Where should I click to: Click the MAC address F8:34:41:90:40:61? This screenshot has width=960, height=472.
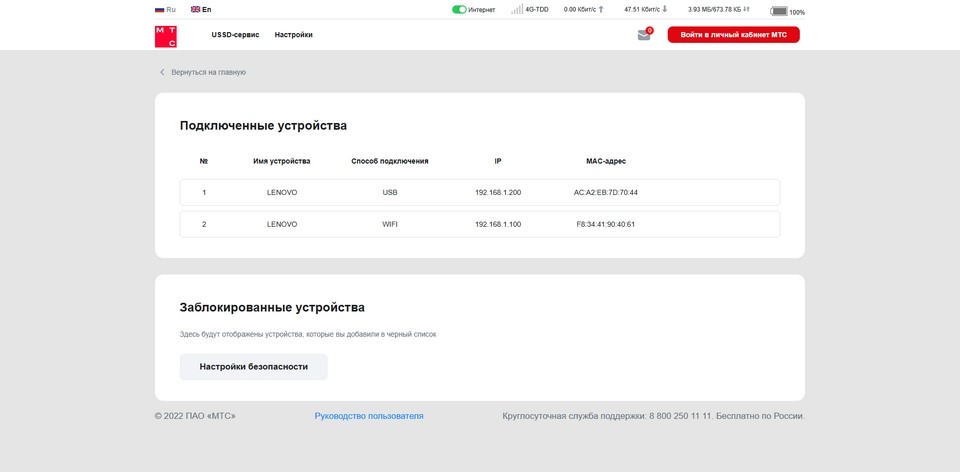(605, 224)
